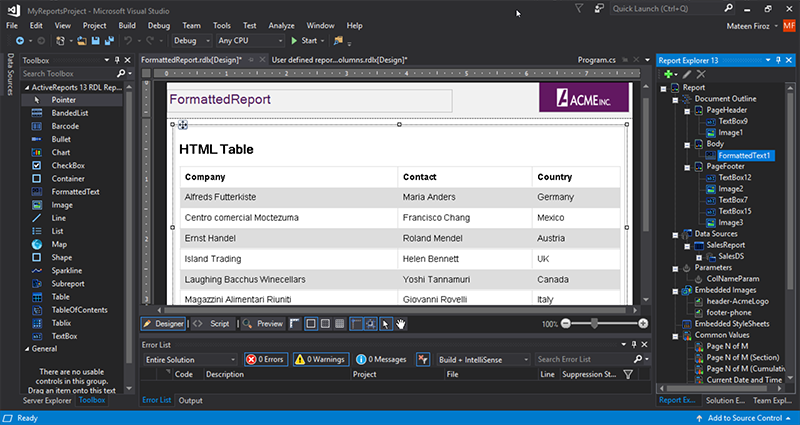Click the Open File folder icon
Image resolution: width=800 pixels, height=425 pixels.
82,41
